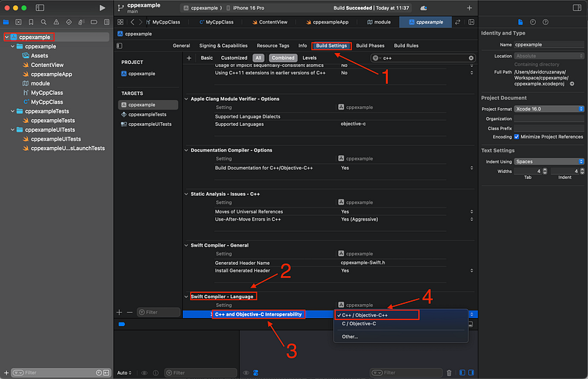Adjust the Indent width stepper
This screenshot has width=588, height=379.
pos(582,171)
